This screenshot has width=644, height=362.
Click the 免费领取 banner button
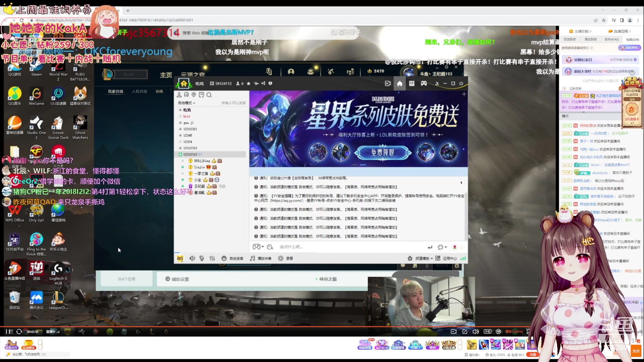pos(383,153)
